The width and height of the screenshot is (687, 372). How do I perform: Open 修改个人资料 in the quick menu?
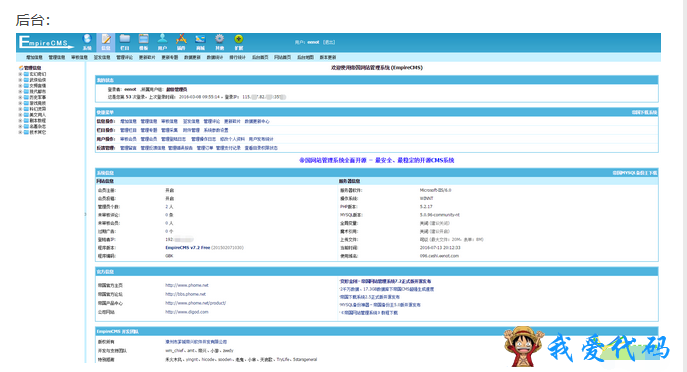(x=232, y=139)
